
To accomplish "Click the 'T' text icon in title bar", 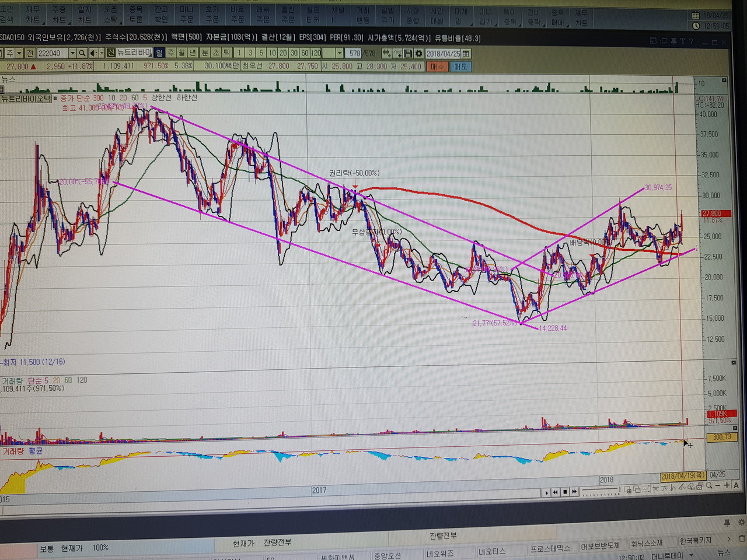I will [x=682, y=41].
